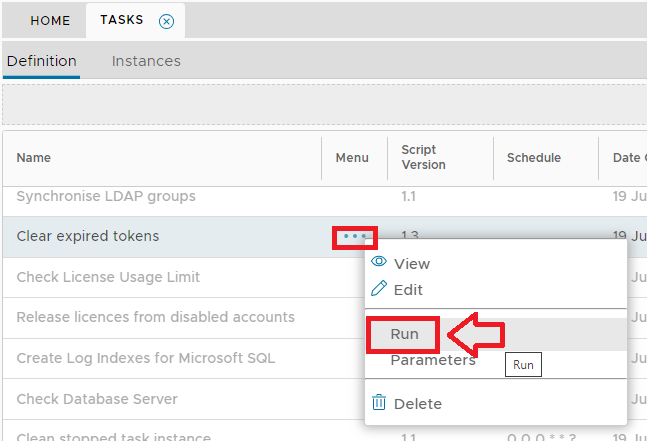Click the trash icon beside Delete
Image resolution: width=647 pixels, height=441 pixels.
[379, 403]
